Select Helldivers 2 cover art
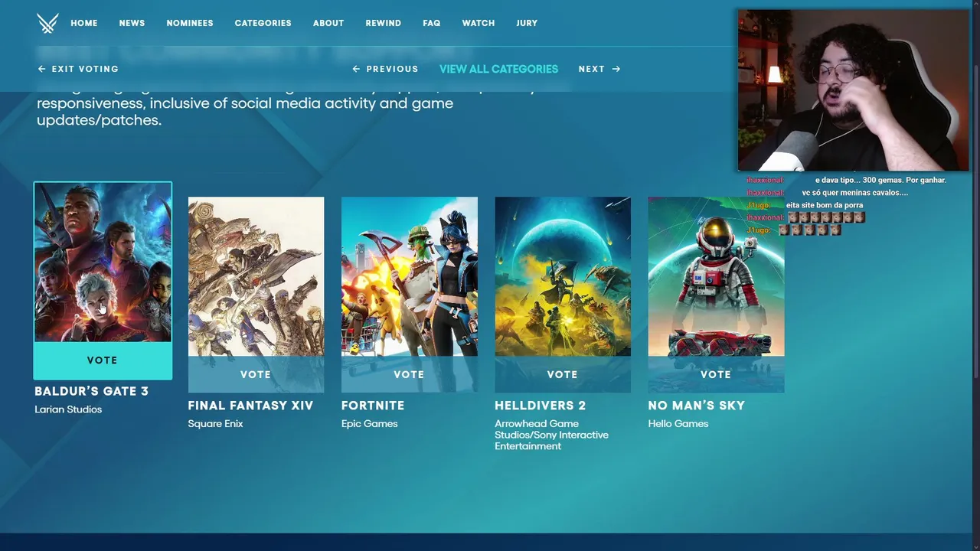980x551 pixels. pos(563,277)
